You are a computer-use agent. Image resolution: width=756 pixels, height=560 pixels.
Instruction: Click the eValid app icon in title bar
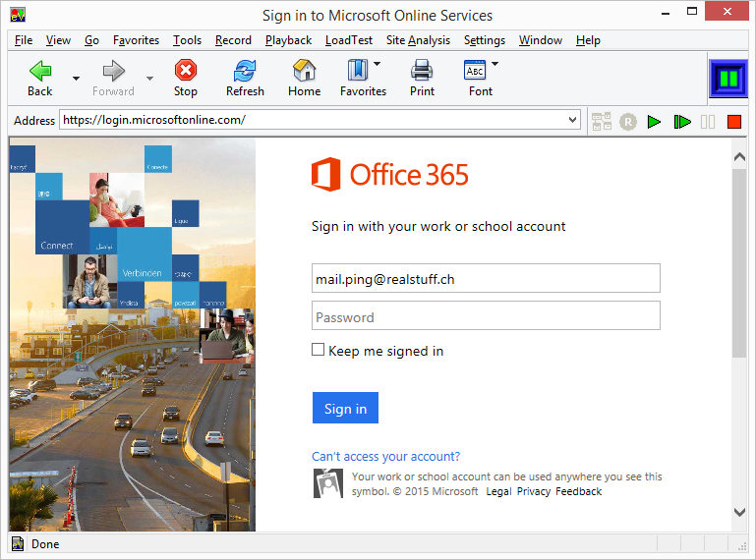click(18, 15)
